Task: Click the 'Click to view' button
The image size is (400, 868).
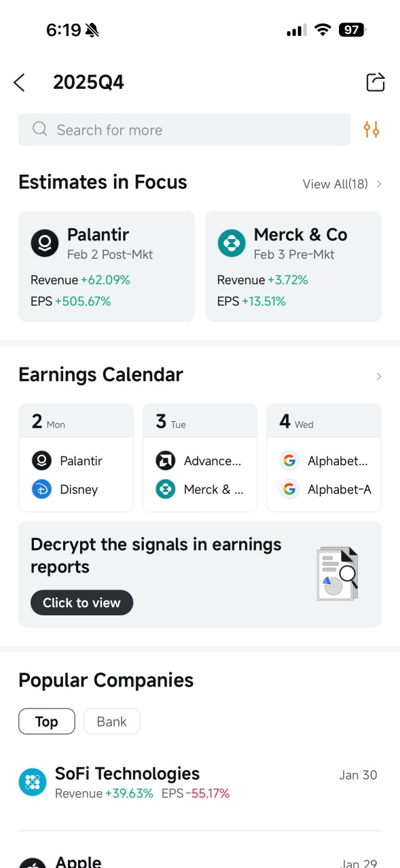Action: pos(81,602)
